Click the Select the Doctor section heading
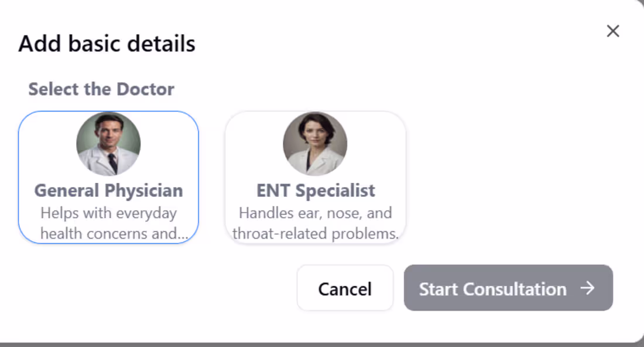The image size is (644, 347). click(x=101, y=89)
